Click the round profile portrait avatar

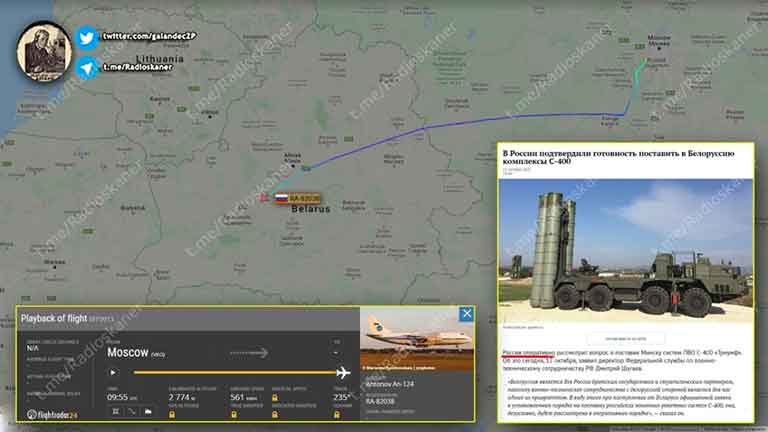[44, 51]
